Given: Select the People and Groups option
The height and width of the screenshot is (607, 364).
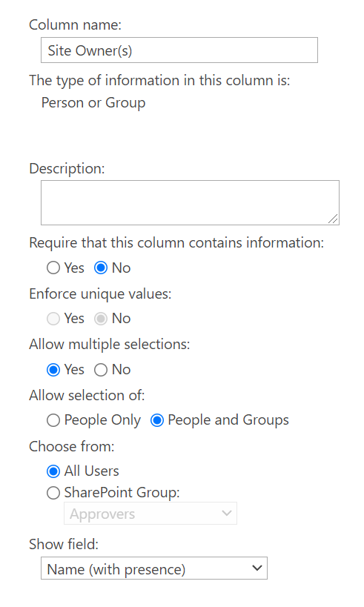Looking at the screenshot, I should tap(157, 420).
